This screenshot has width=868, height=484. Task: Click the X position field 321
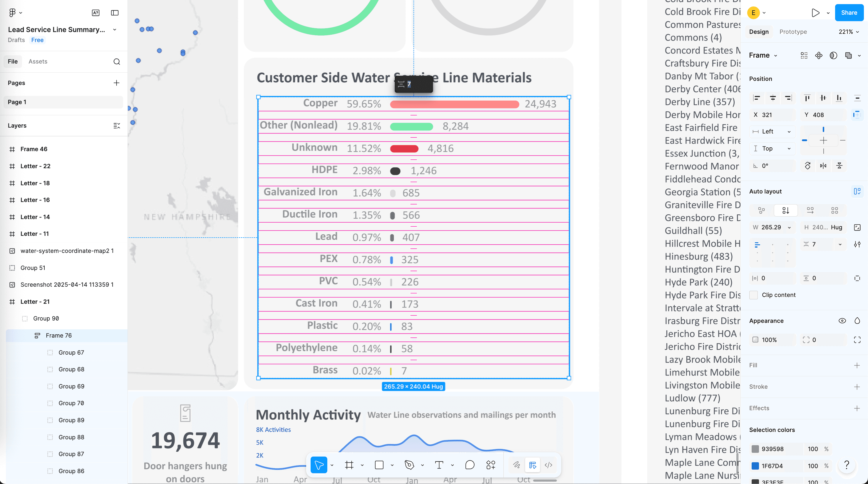[773, 115]
